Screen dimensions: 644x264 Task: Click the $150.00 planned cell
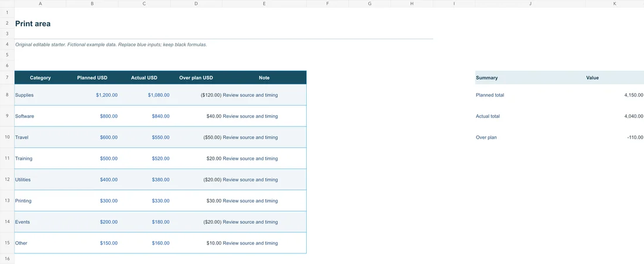point(92,243)
